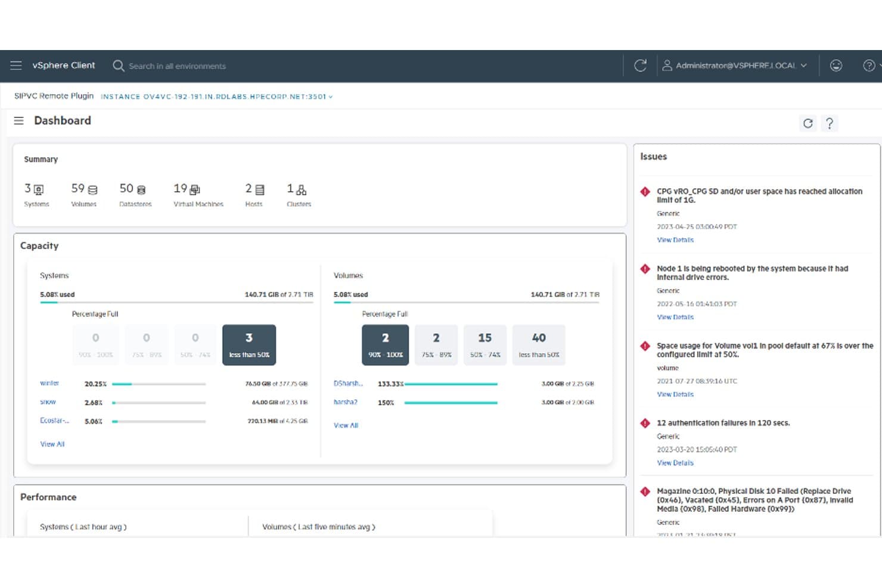This screenshot has width=882, height=588.
Task: Click the '140.71 GiB of 2.71 TiB' Systems value
Action: tap(279, 295)
